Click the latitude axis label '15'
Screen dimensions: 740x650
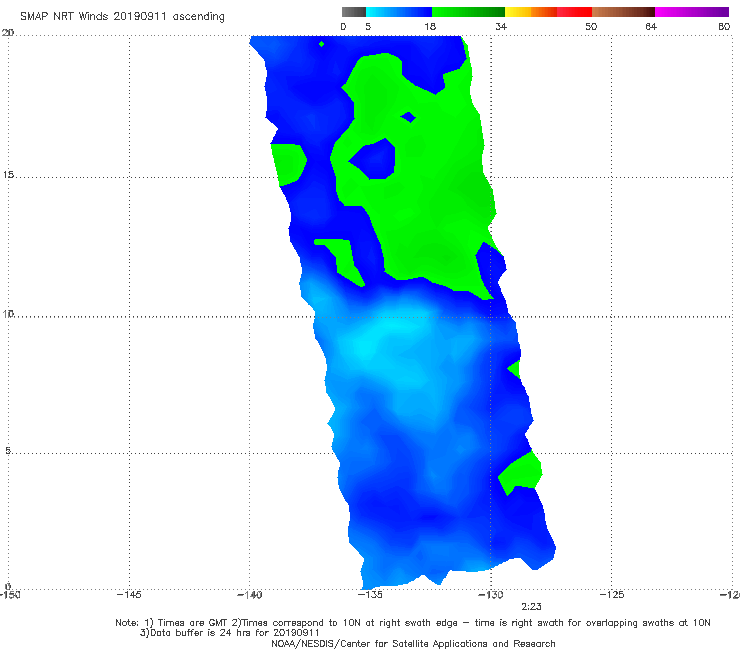click(x=8, y=175)
